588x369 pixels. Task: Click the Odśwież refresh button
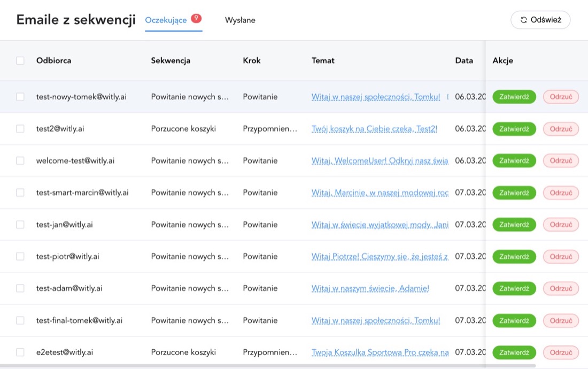pos(540,20)
